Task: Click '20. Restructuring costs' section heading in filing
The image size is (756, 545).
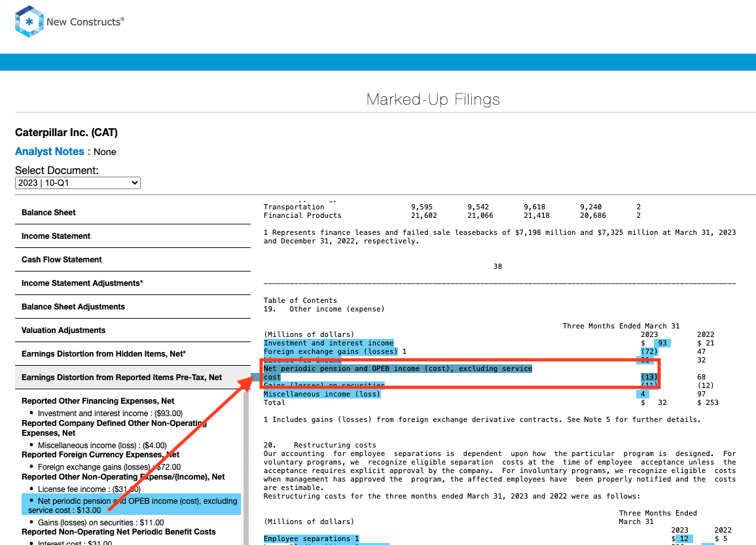Action: [x=319, y=446]
